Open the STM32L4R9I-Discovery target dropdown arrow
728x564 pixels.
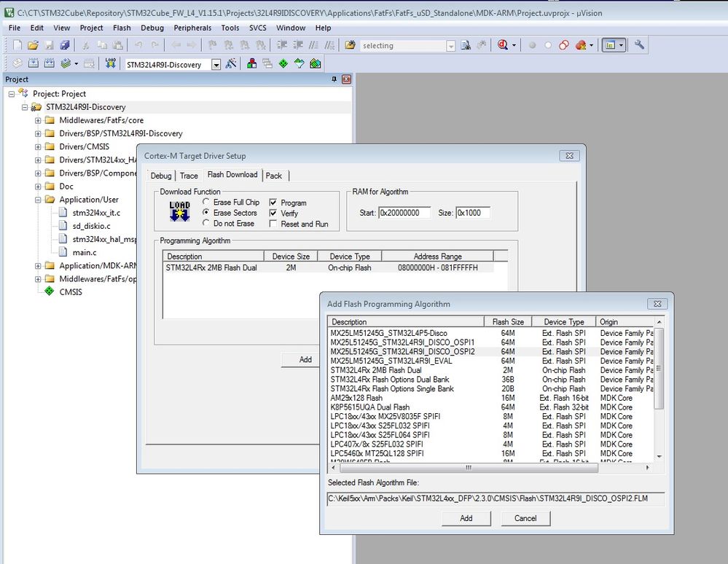(x=216, y=65)
